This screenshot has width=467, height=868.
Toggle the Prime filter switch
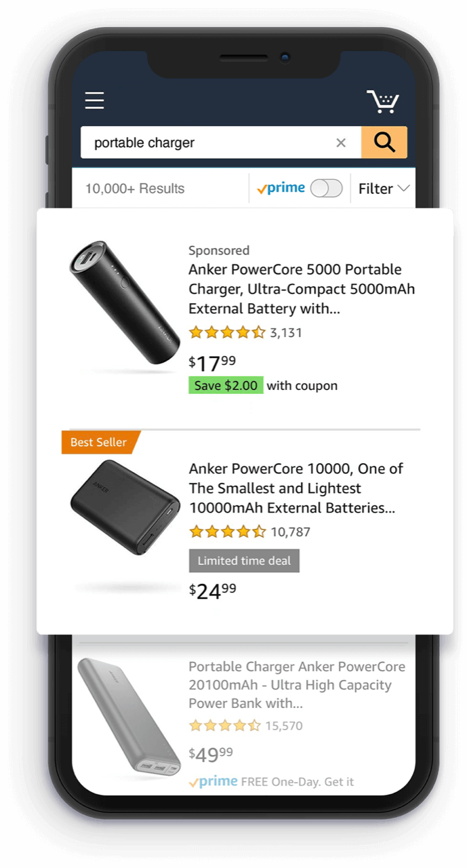pos(326,189)
